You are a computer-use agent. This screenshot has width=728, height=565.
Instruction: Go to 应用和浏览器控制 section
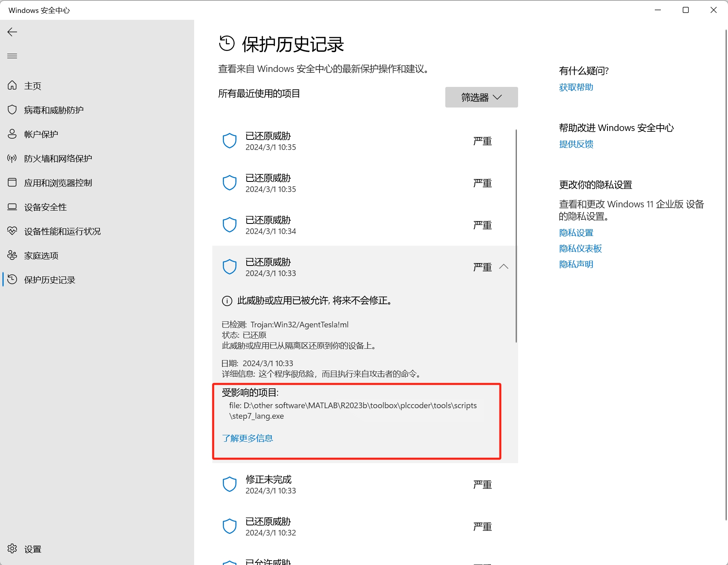(x=58, y=183)
